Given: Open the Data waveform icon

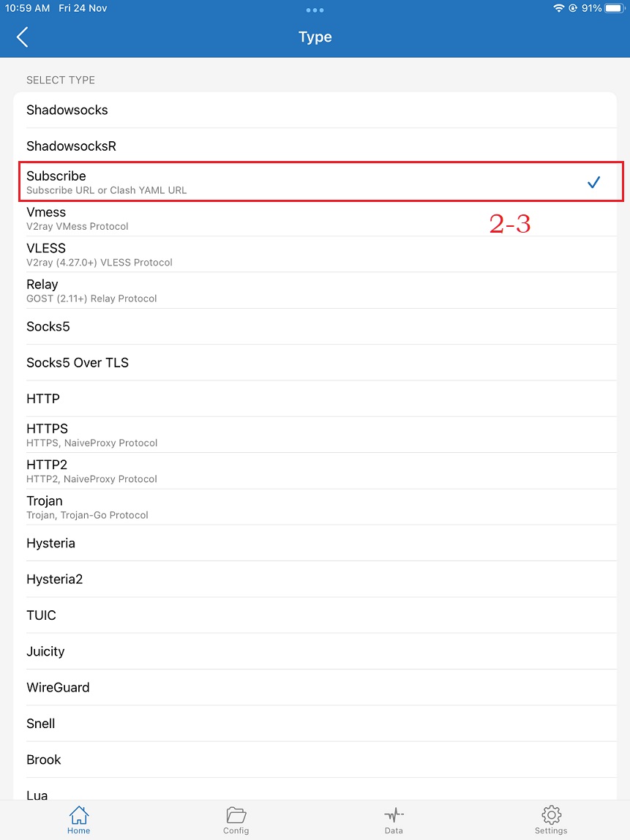Looking at the screenshot, I should (x=394, y=815).
